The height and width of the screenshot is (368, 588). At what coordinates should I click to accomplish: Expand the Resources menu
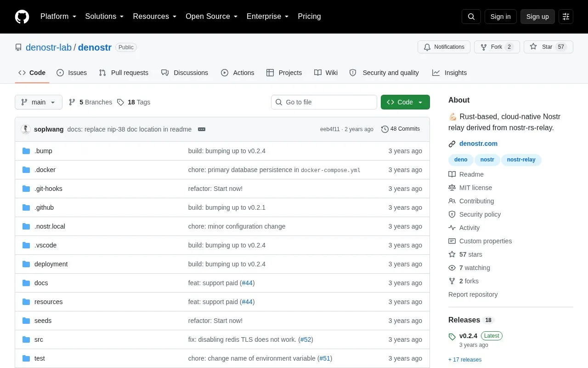click(155, 17)
